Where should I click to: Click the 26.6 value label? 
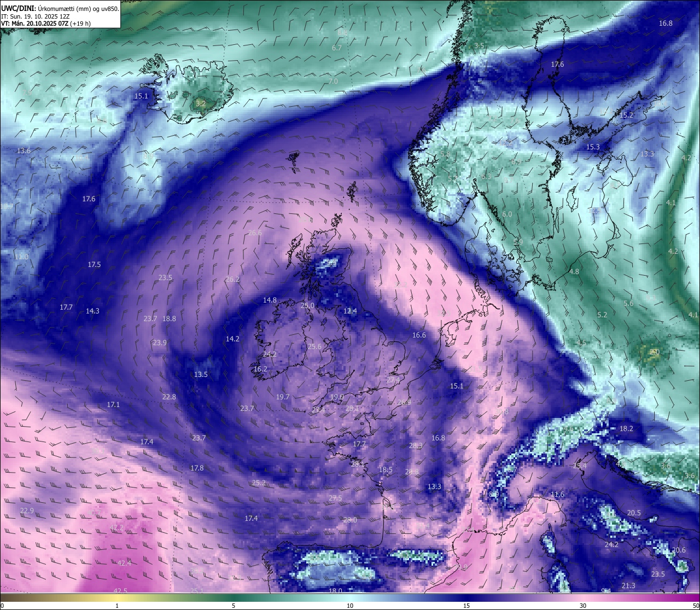click(x=255, y=233)
